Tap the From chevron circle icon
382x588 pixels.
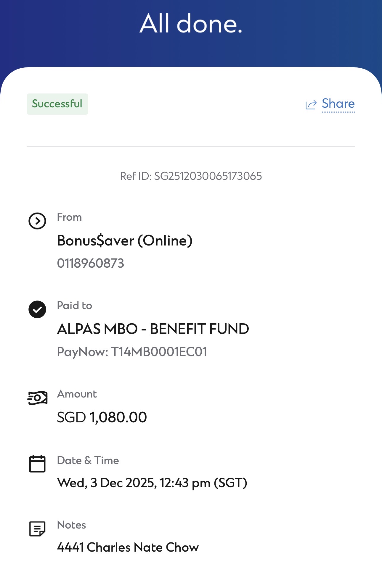coord(37,221)
